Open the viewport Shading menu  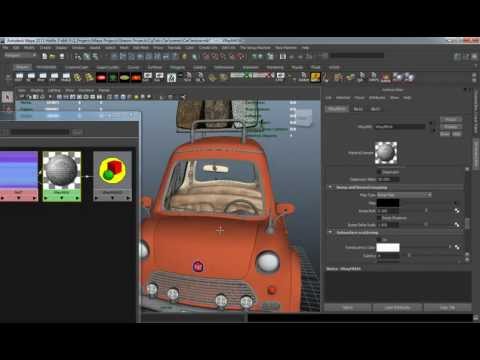(37, 90)
